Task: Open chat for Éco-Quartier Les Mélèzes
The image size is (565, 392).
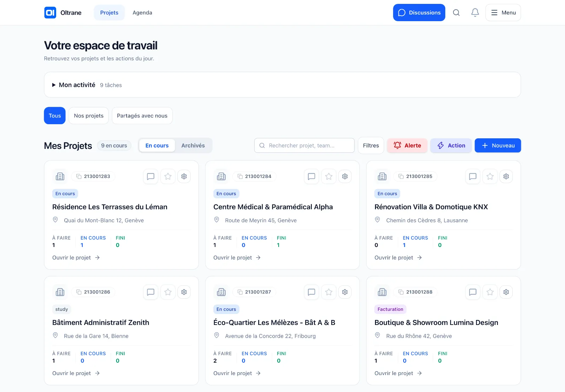Action: coord(311,292)
